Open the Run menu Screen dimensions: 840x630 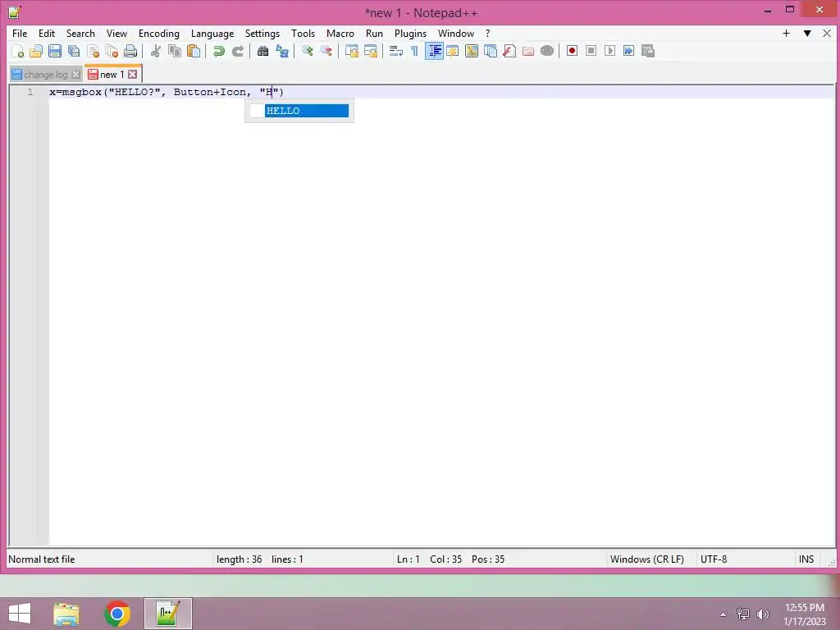[374, 33]
